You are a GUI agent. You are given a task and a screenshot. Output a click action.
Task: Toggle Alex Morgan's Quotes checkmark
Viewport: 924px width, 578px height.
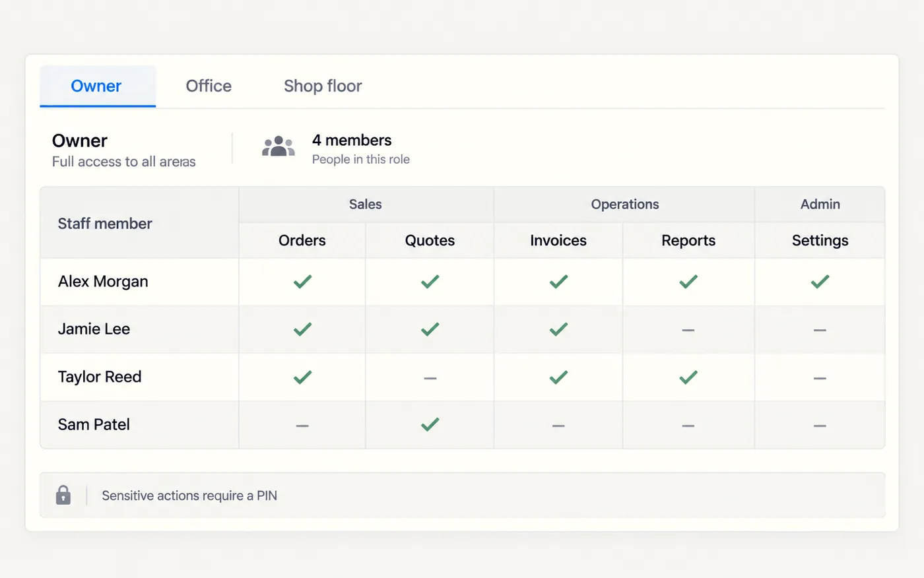(430, 282)
